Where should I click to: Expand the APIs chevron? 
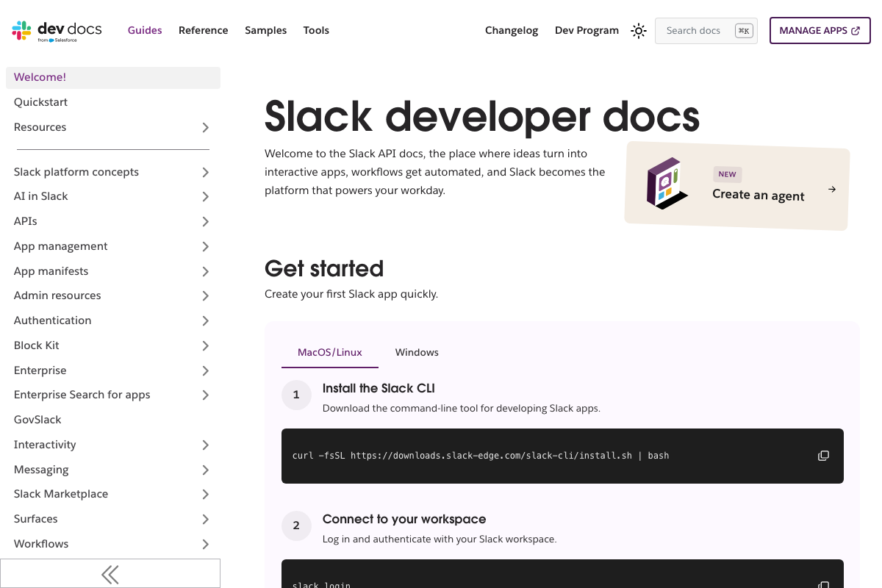point(206,221)
